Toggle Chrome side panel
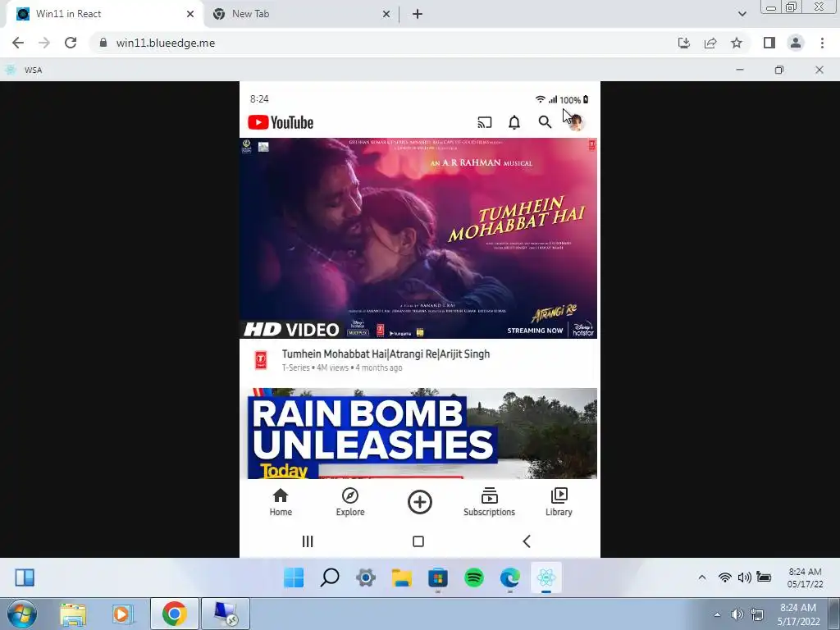Viewport: 840px width, 630px height. pyautogui.click(x=769, y=43)
